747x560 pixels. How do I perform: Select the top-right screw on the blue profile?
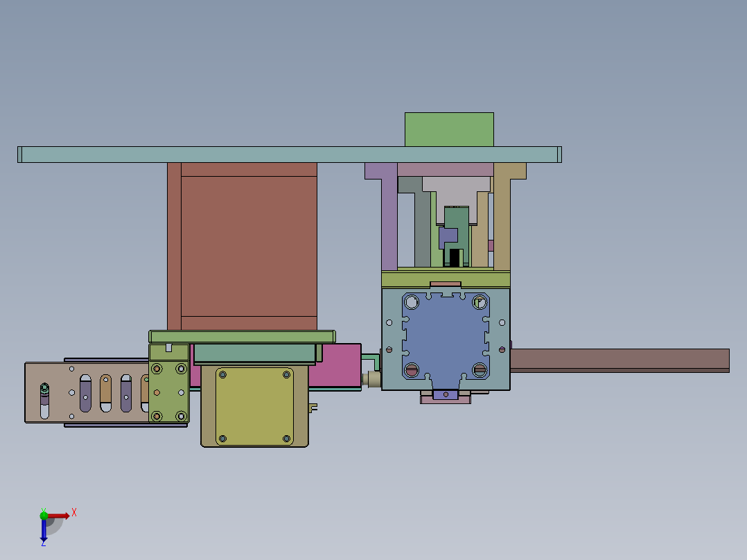[x=480, y=301]
